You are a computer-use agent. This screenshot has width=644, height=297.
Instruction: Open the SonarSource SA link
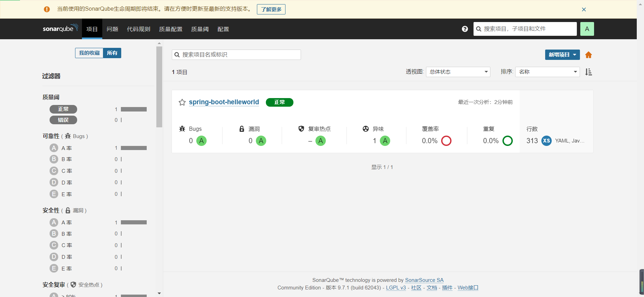(424, 280)
